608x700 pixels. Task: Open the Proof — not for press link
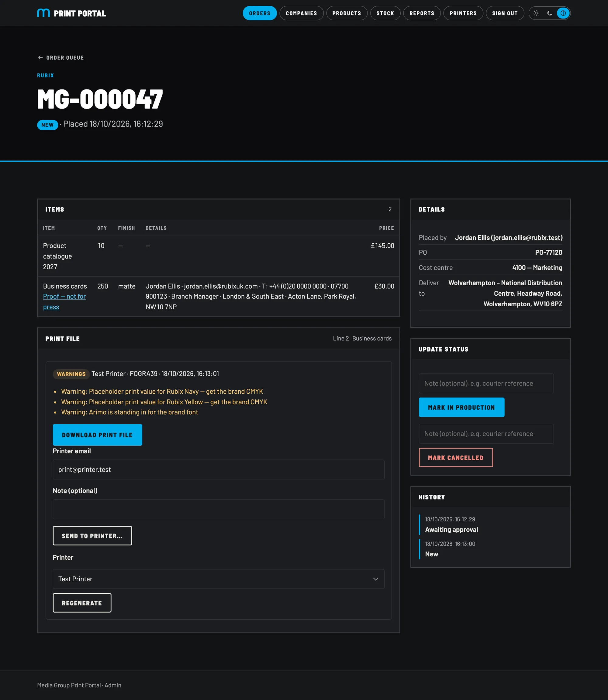pyautogui.click(x=64, y=301)
